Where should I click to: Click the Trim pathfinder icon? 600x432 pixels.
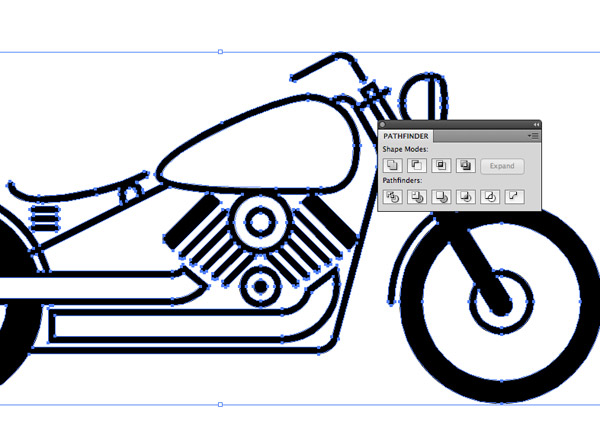tap(417, 197)
